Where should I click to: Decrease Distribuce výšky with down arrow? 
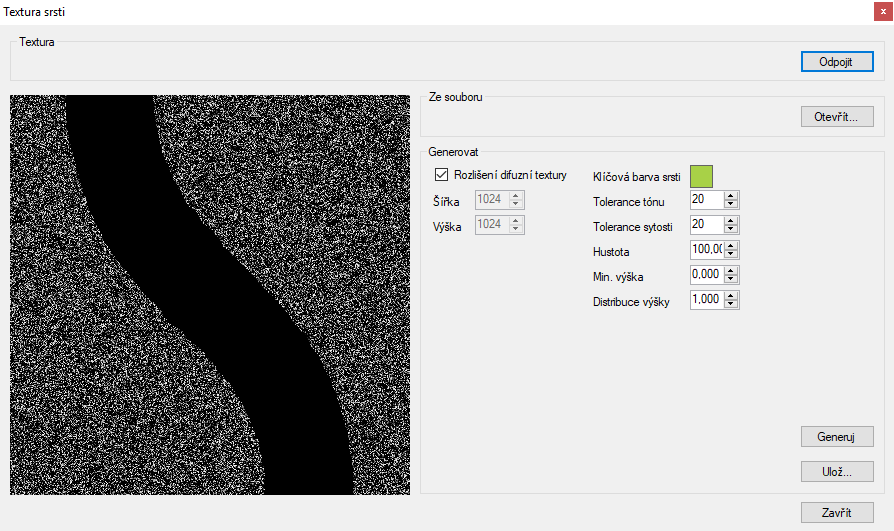click(x=731, y=305)
